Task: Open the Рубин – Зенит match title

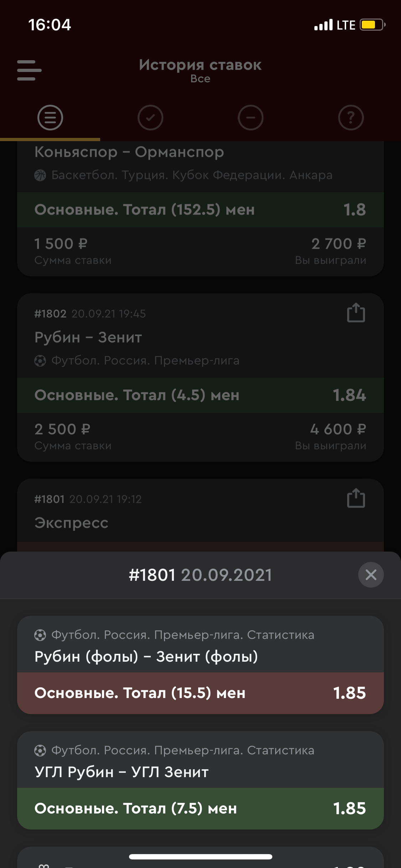Action: 88,337
